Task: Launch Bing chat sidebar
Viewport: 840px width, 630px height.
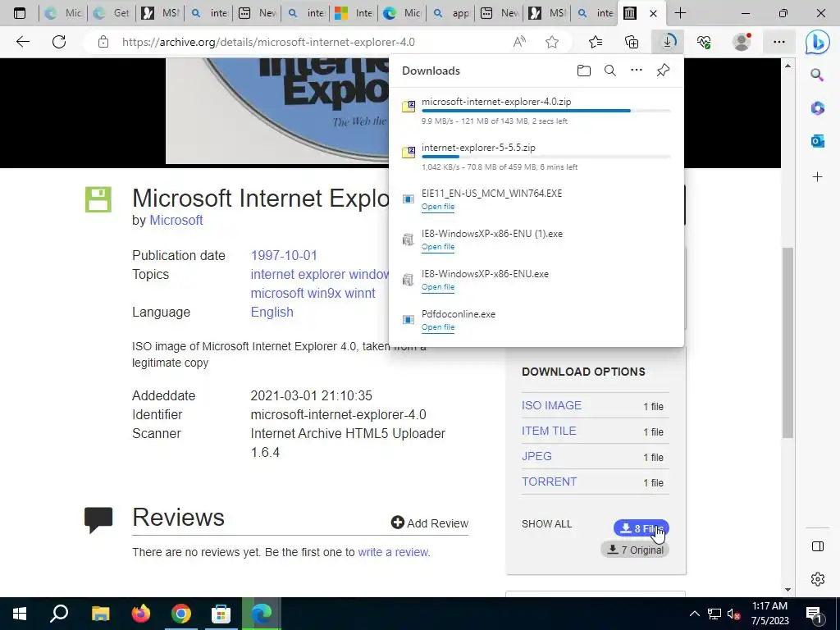Action: [818, 43]
